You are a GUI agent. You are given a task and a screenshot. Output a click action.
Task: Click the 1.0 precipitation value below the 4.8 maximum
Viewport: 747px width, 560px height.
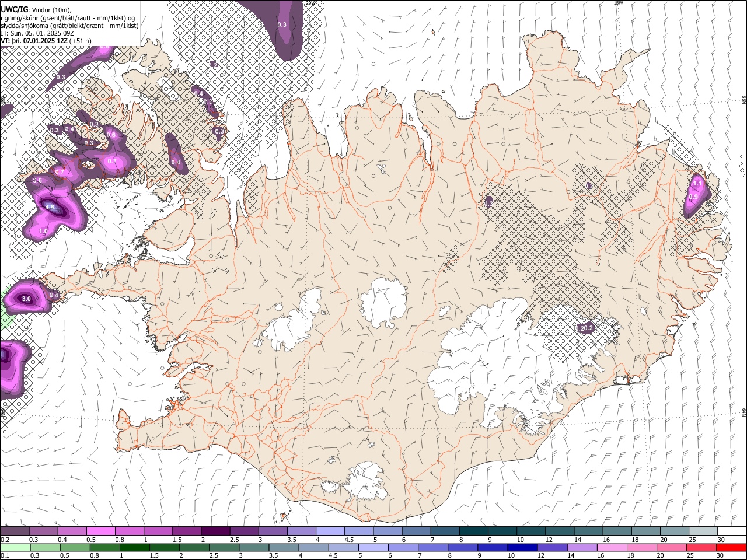pyautogui.click(x=43, y=232)
